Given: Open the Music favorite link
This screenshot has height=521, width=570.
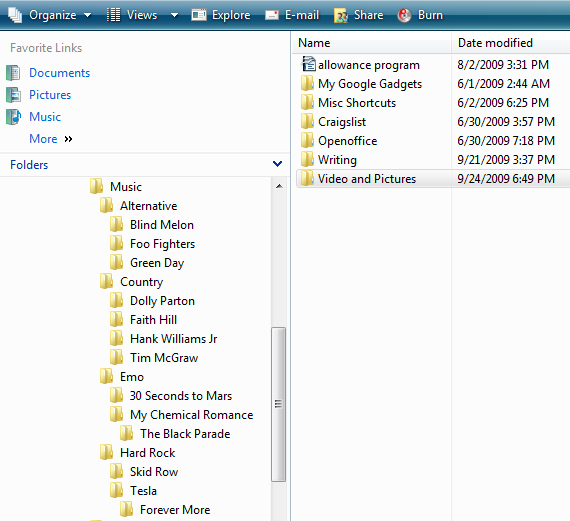Looking at the screenshot, I should [x=45, y=117].
